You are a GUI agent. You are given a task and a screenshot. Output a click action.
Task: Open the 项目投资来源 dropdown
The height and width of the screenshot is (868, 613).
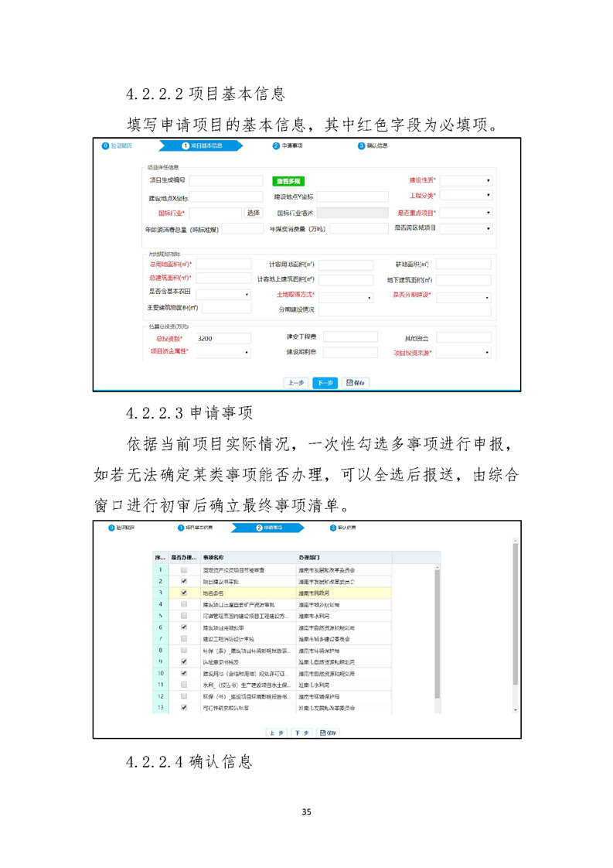click(x=464, y=352)
